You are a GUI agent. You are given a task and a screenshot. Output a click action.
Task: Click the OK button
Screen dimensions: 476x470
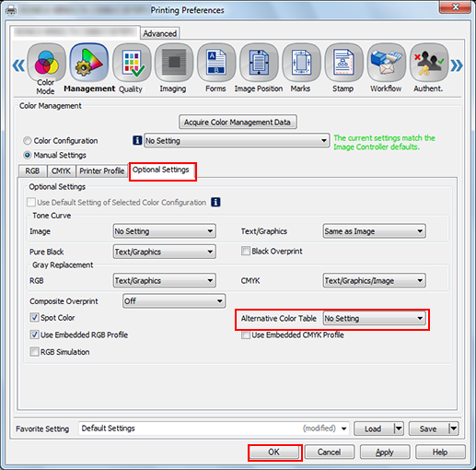coord(273,452)
